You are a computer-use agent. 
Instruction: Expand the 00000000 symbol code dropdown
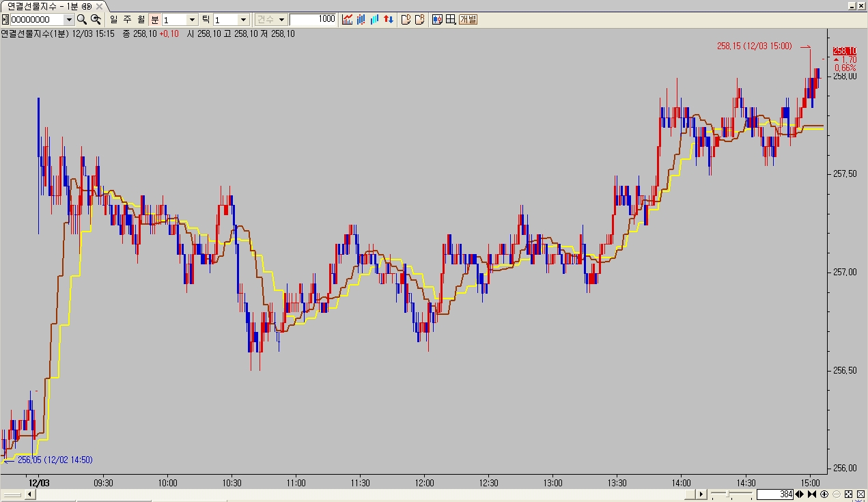click(x=68, y=20)
